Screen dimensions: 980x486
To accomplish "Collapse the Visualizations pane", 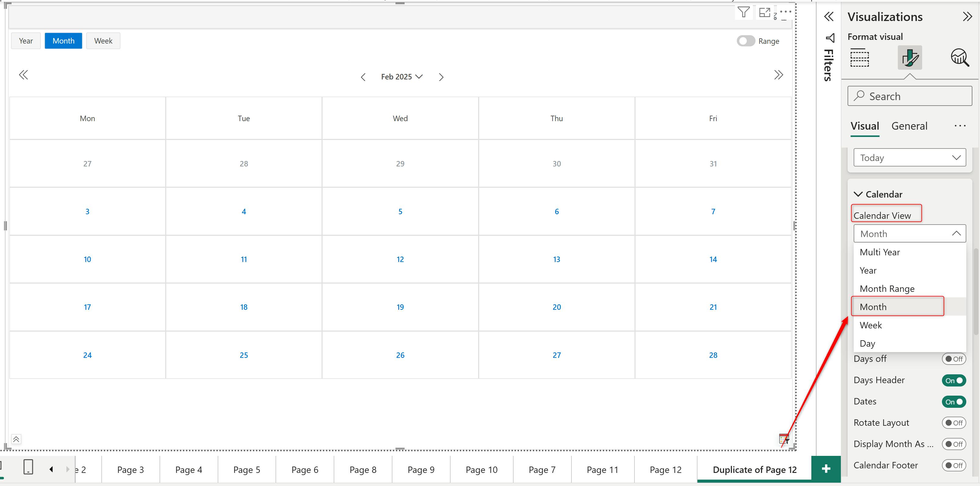I will (967, 17).
